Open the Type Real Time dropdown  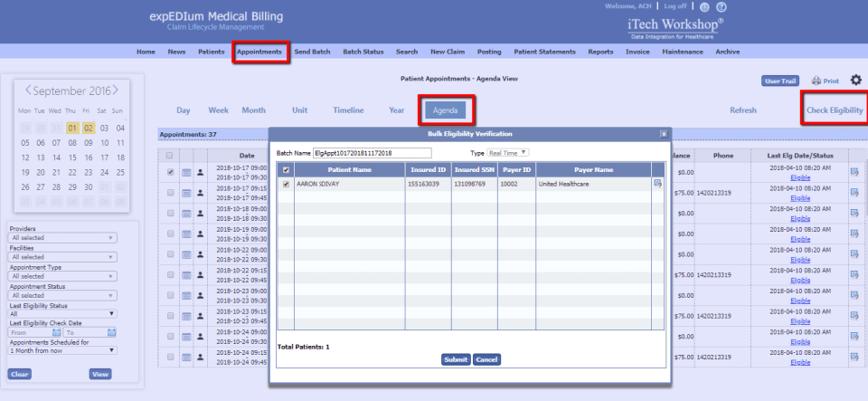coord(507,152)
